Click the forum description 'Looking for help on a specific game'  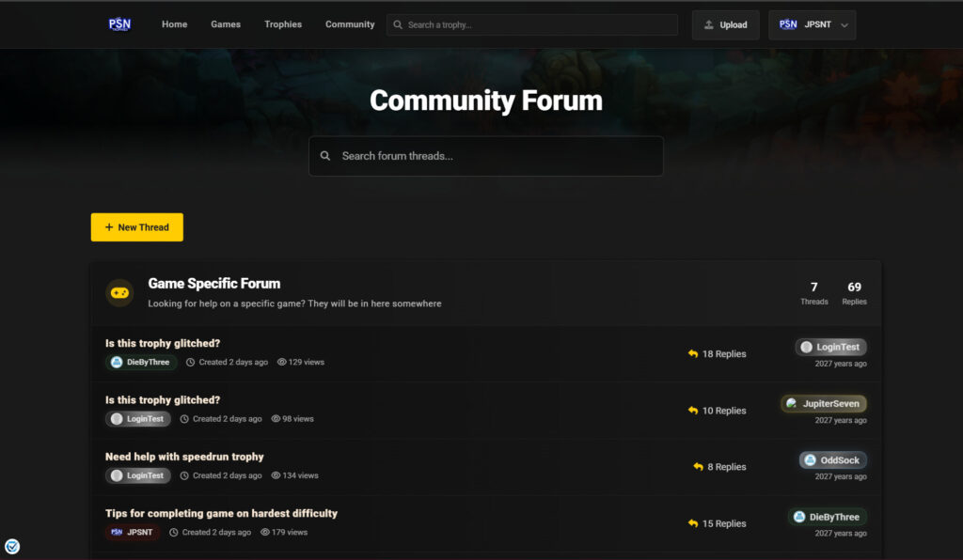pos(294,303)
